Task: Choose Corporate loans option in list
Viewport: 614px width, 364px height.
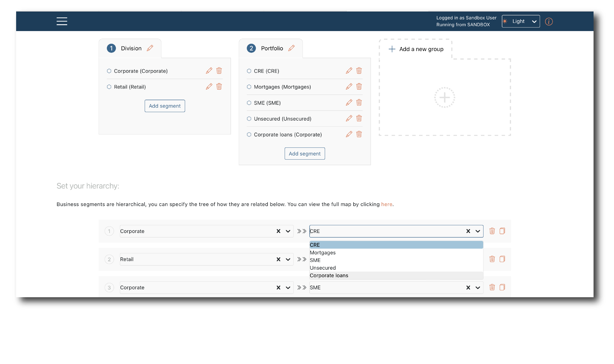Action: [x=329, y=275]
